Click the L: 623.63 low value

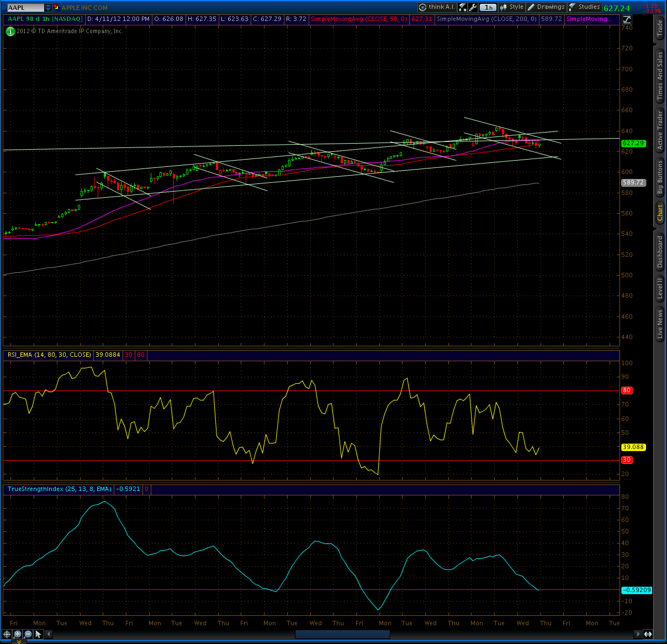click(x=234, y=19)
